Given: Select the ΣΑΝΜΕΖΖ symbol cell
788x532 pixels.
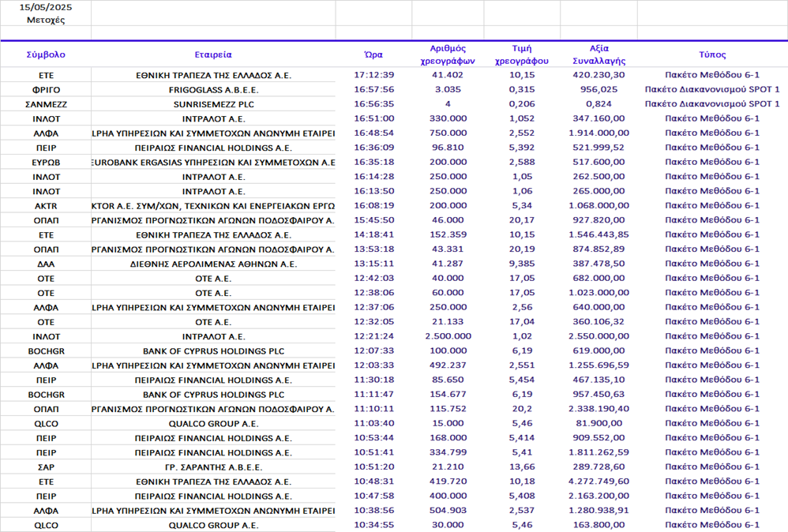Looking at the screenshot, I should 46,104.
